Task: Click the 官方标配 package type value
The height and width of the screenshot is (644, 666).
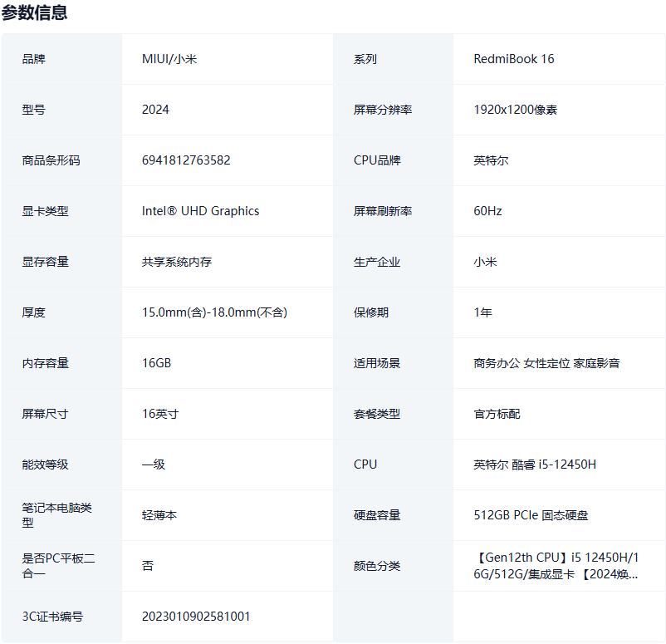Action: [497, 414]
